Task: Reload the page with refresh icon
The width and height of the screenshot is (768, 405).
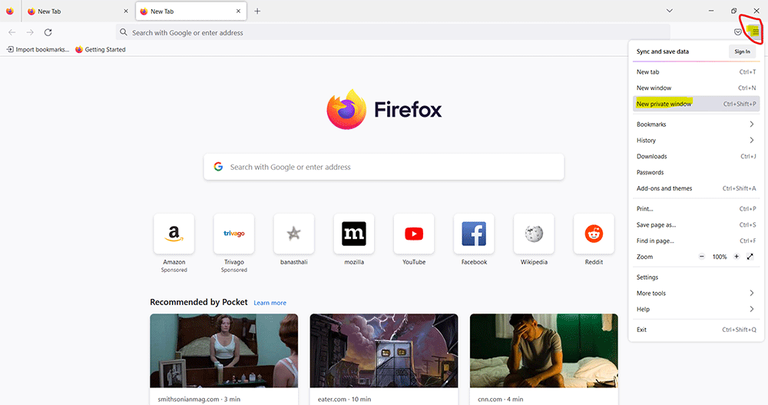Action: pyautogui.click(x=48, y=32)
